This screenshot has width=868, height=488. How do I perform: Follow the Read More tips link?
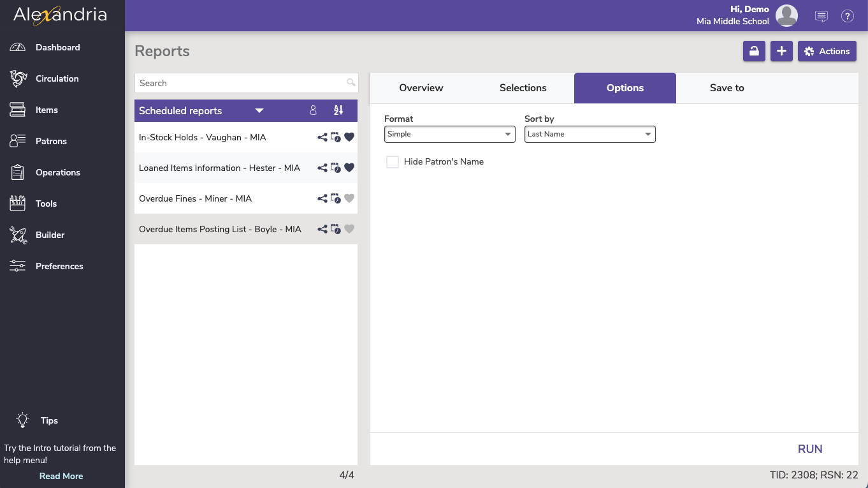61,476
